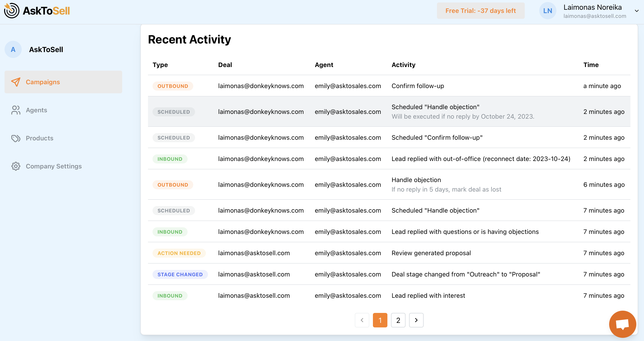Screen dimensions: 644x341
Task: Click the AskToSell workspace avatar 'A'
Action: click(x=13, y=50)
